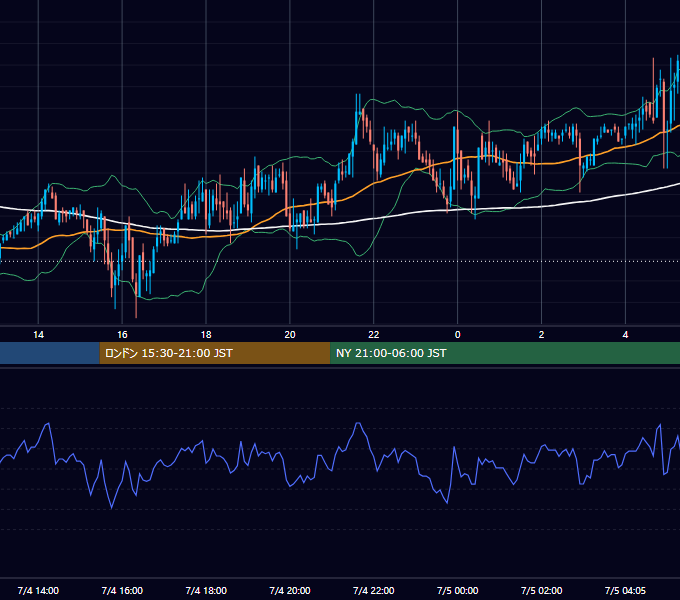
Task: Click the blue session bar before London
Action: 50,353
